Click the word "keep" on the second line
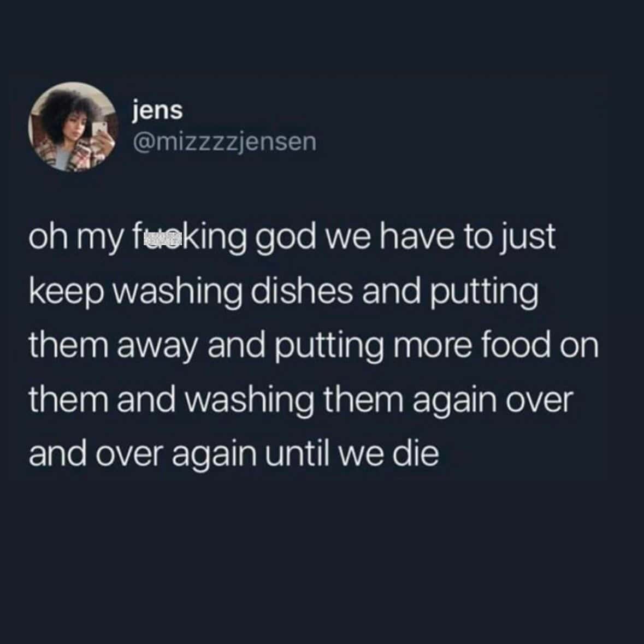Viewport: 644px width, 644px height. click(67, 293)
